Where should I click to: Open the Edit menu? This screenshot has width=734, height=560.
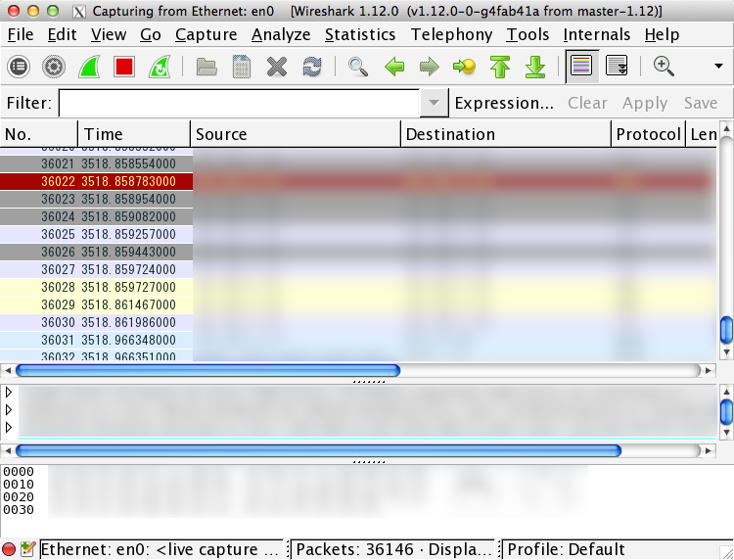(62, 34)
